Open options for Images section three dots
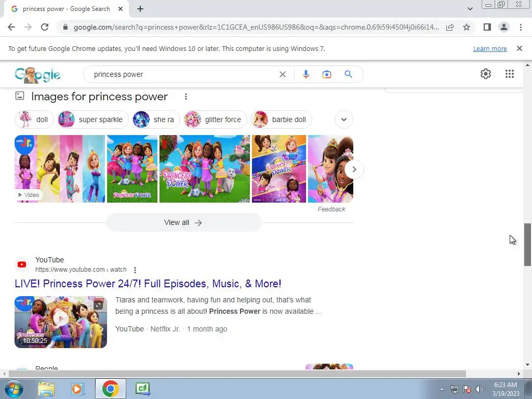 [185, 97]
